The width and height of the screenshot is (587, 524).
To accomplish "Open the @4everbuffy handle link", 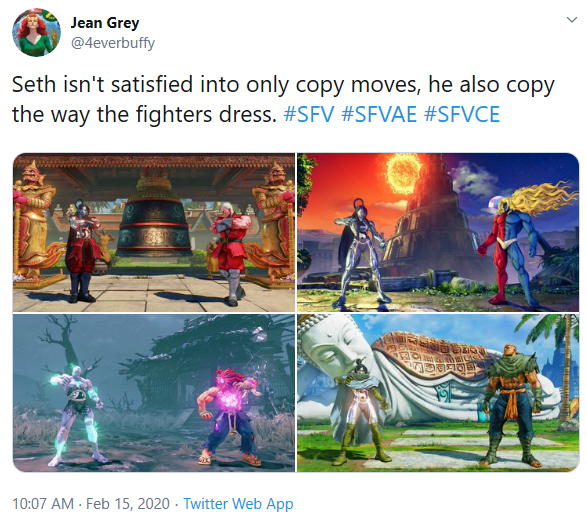I will [113, 43].
